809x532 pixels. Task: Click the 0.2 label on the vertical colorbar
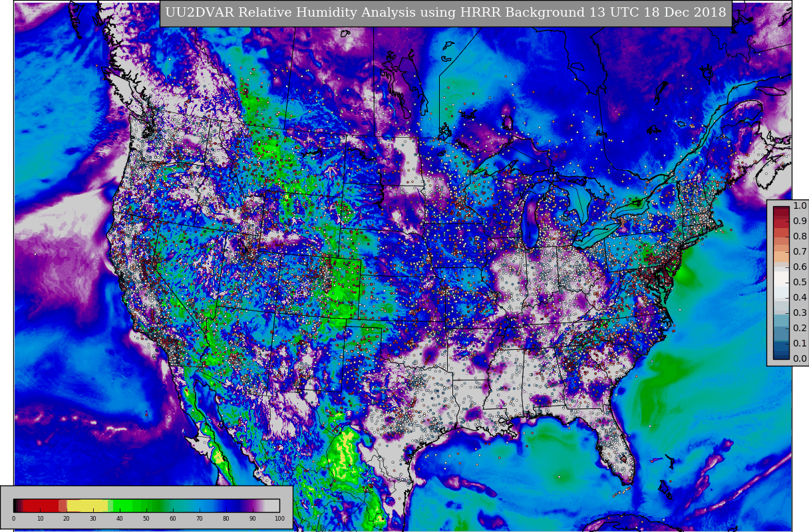click(800, 329)
